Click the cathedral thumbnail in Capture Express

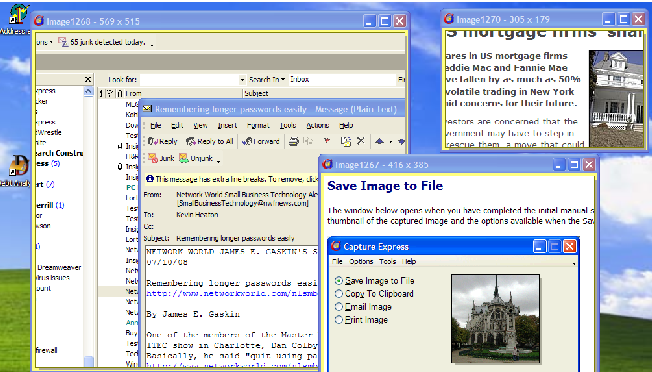[495, 318]
